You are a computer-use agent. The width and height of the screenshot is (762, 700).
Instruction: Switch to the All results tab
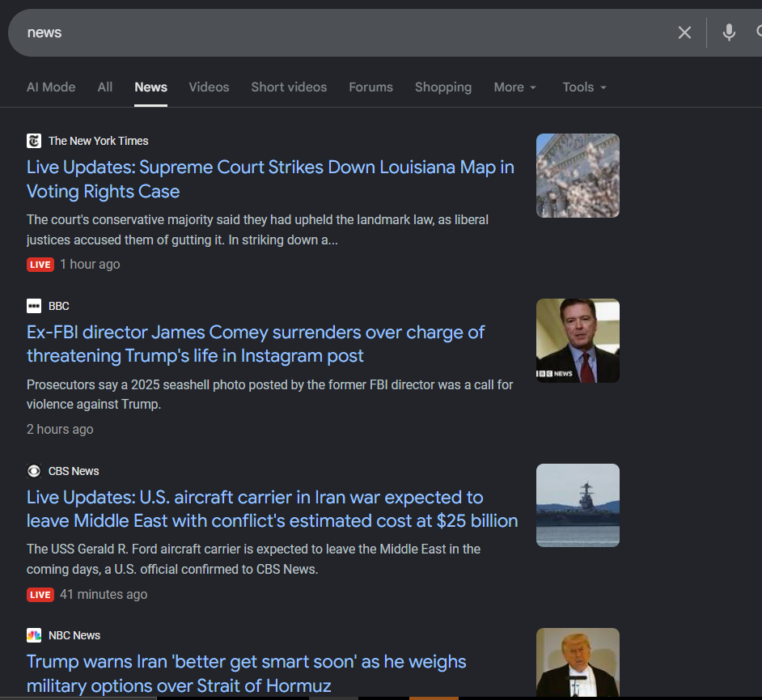(x=105, y=87)
